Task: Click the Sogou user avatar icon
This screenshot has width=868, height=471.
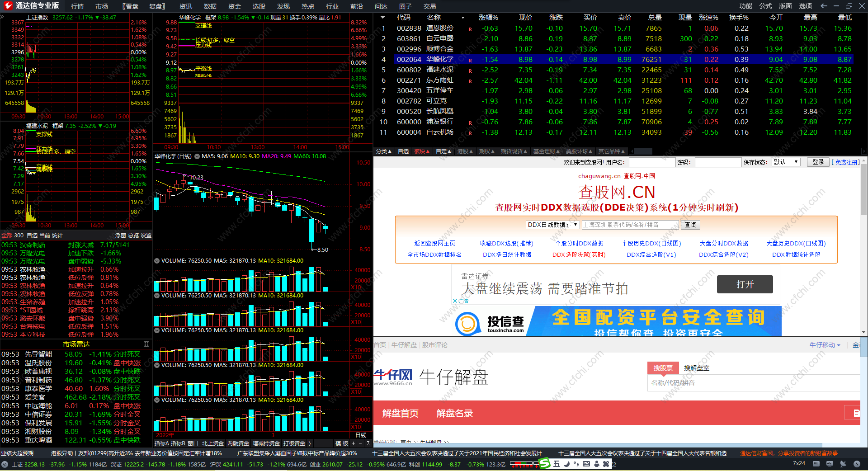Action: [597, 464]
